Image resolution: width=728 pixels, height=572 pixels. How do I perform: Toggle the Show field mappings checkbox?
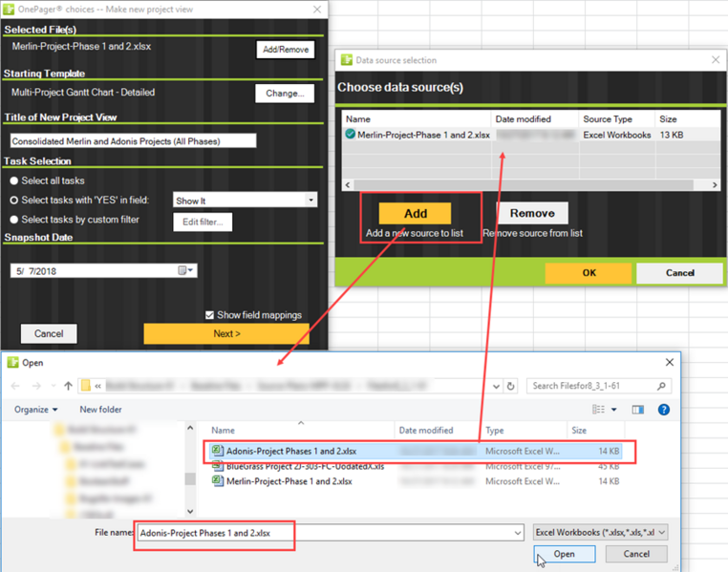pyautogui.click(x=209, y=315)
